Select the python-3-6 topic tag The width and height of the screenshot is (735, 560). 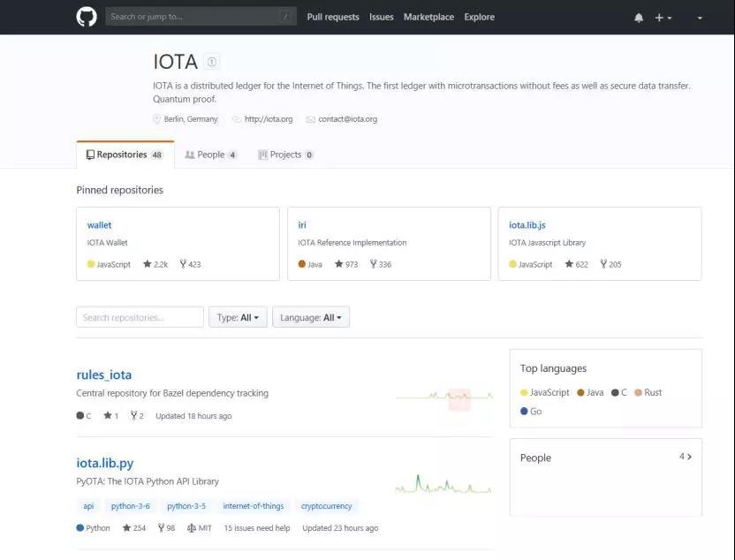131,506
